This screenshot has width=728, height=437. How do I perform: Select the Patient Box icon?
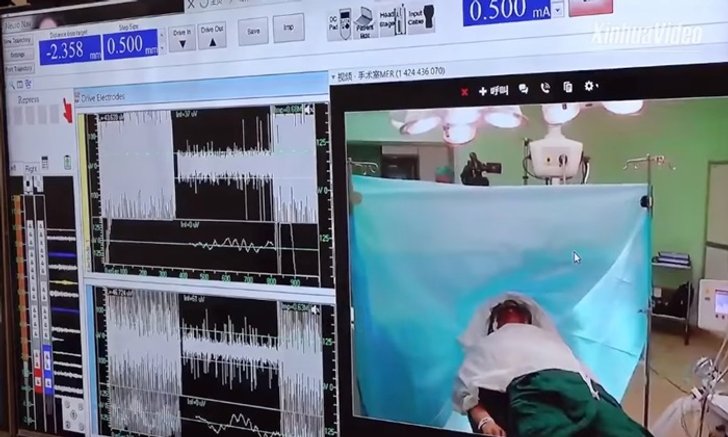[366, 19]
